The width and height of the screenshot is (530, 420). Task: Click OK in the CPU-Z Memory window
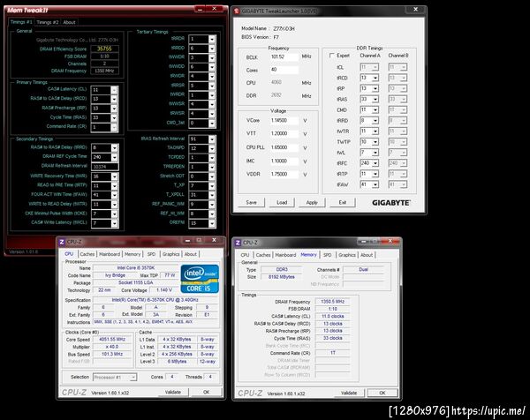coord(382,393)
